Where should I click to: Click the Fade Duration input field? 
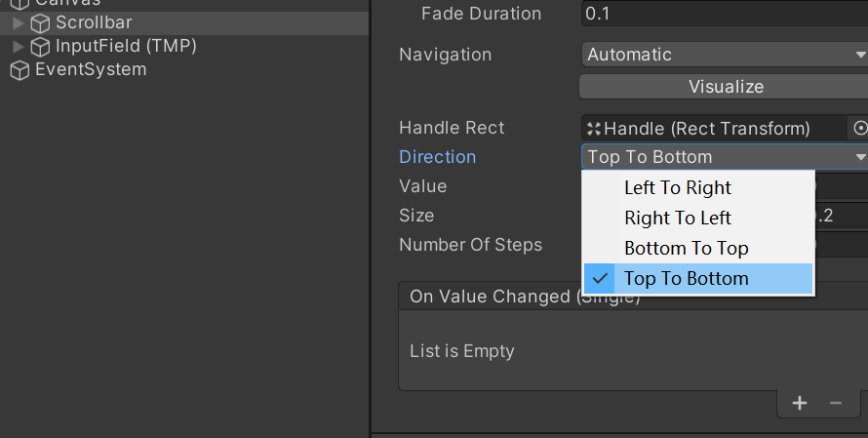[725, 14]
